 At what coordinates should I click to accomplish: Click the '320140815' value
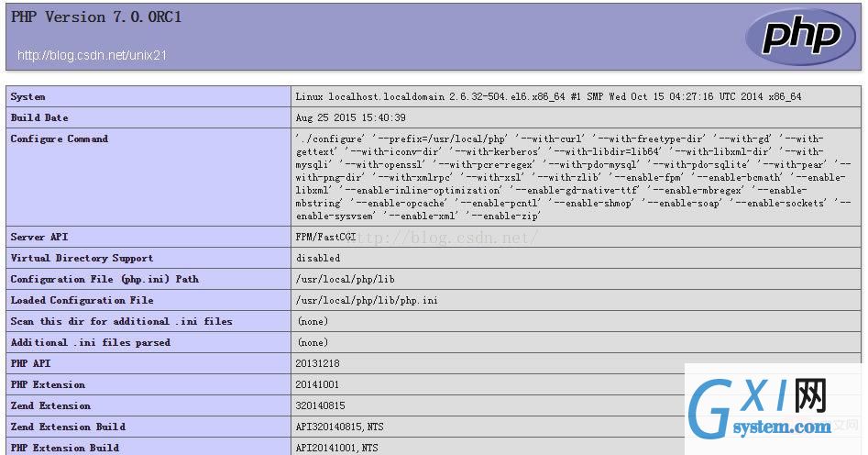[321, 405]
